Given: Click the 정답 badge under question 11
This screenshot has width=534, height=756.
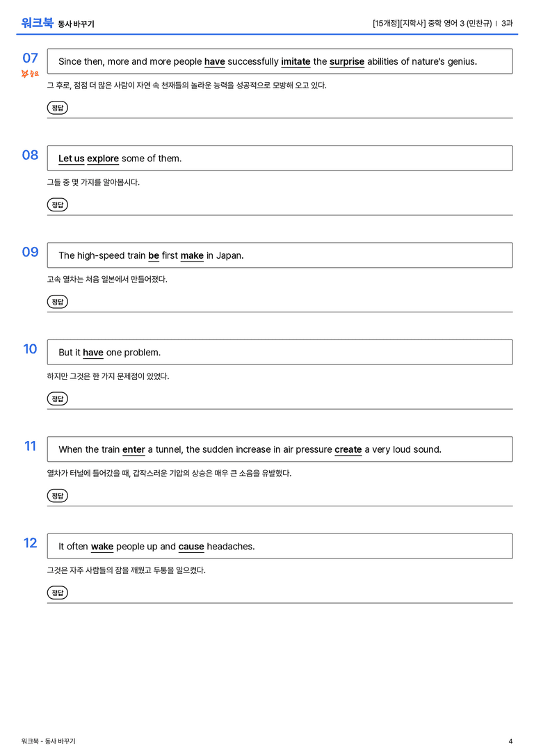Looking at the screenshot, I should pos(57,496).
